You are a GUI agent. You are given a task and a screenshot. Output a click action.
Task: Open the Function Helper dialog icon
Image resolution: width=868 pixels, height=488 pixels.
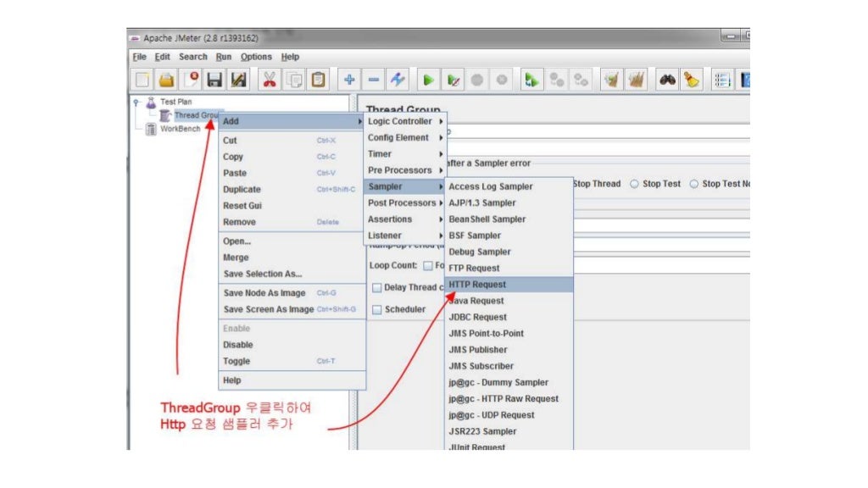coord(722,80)
